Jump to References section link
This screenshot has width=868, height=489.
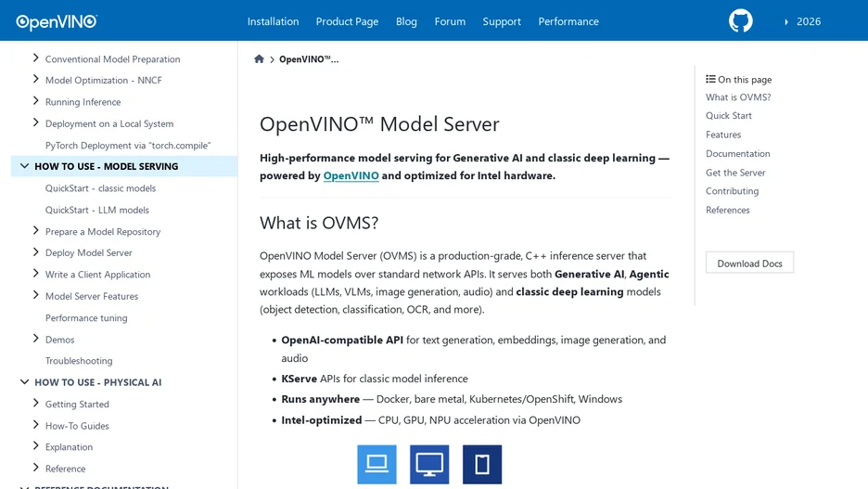(727, 210)
